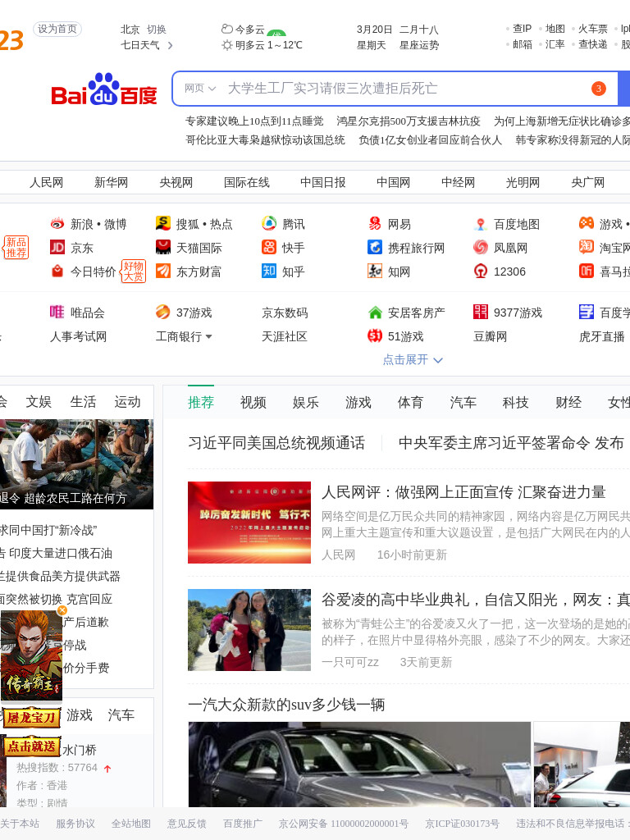Switch city with 切换

157,30
